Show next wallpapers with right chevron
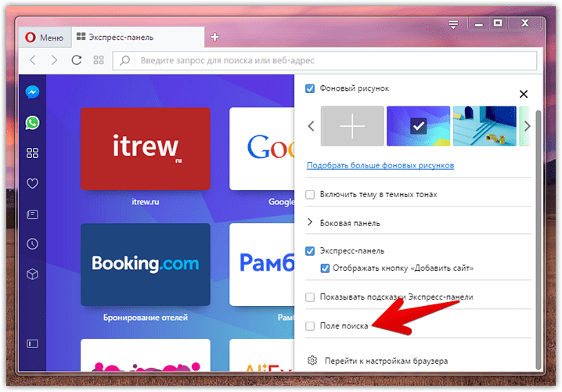Screen dimensions: 562x392 tap(527, 126)
